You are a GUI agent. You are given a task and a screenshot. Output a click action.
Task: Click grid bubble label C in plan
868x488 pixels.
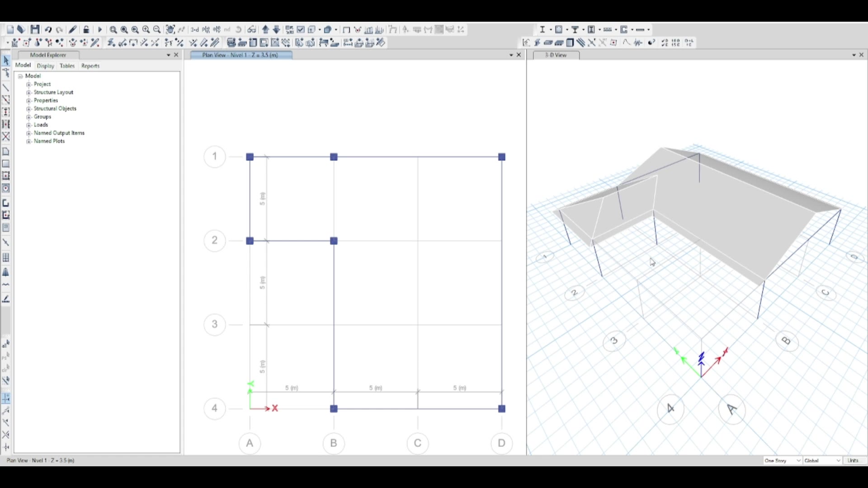click(418, 444)
